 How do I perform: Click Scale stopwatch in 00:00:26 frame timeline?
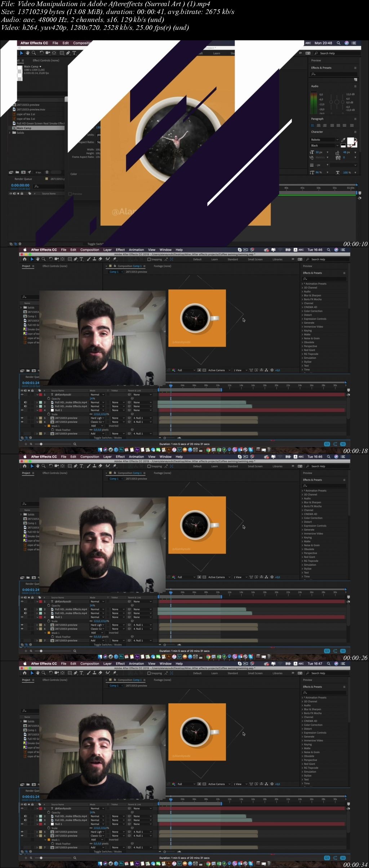[x=49, y=621]
